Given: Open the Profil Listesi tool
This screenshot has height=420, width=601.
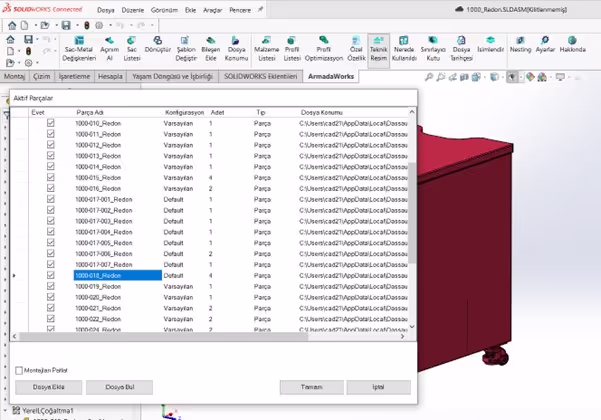Looking at the screenshot, I should coord(292,49).
